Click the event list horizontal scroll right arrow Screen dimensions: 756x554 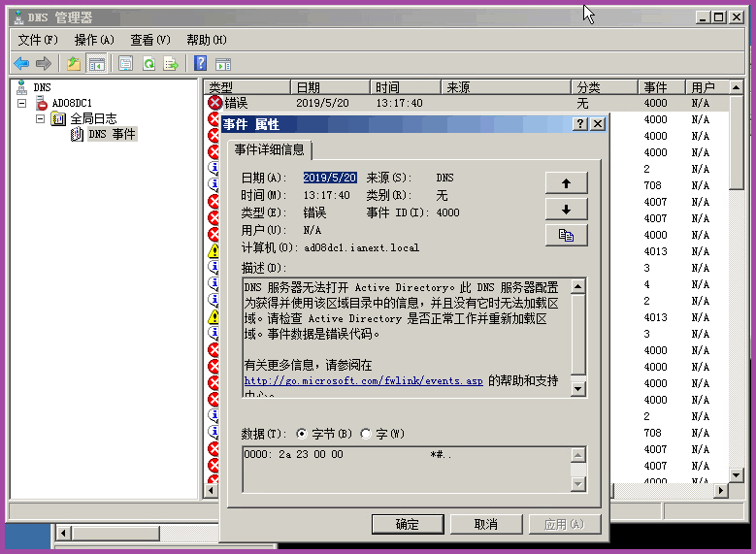click(x=721, y=490)
